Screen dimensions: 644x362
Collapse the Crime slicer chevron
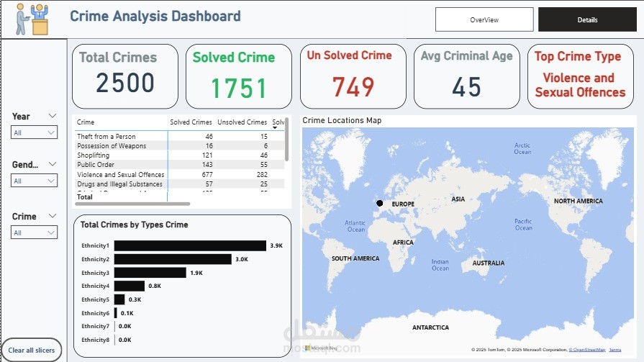(52, 216)
